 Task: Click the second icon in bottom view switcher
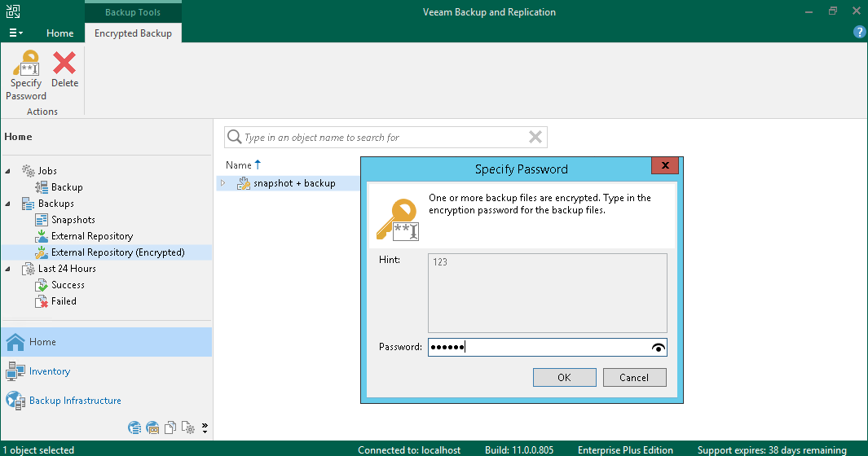(x=152, y=427)
